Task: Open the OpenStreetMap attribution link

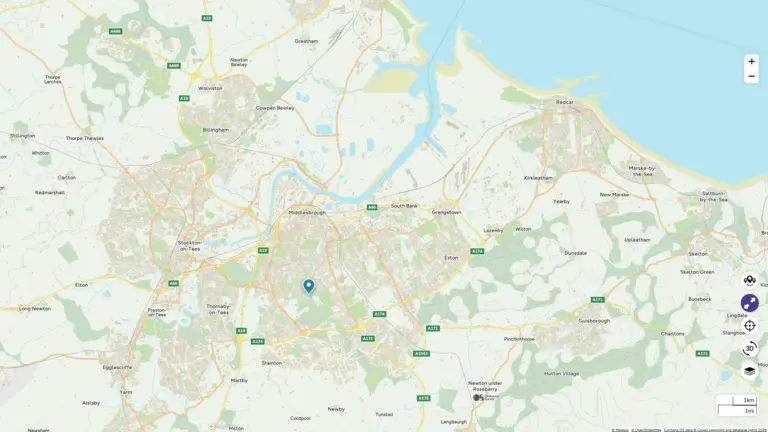Action: pos(646,430)
